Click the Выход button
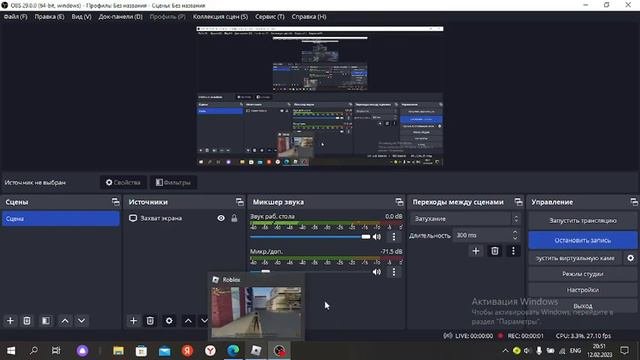The image size is (640, 360). click(582, 306)
